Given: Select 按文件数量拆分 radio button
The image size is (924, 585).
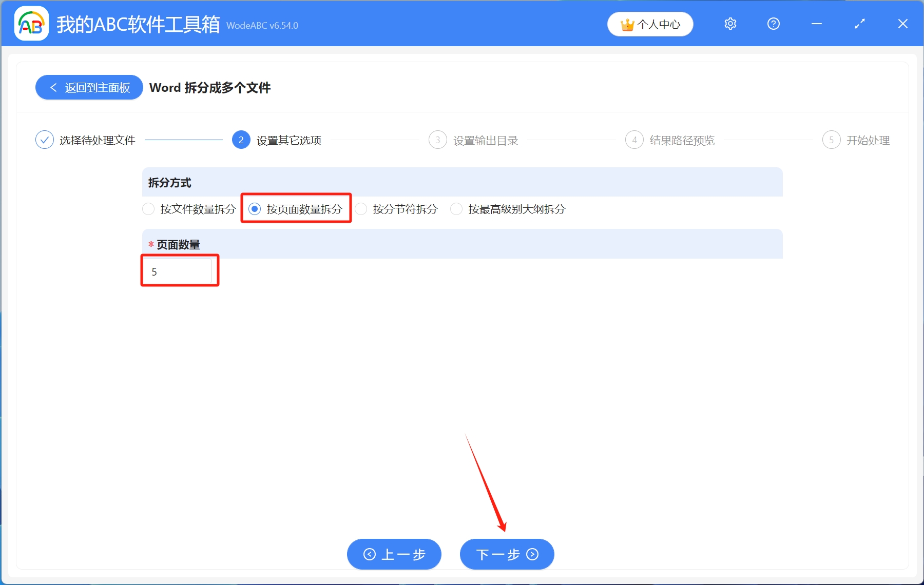Looking at the screenshot, I should (148, 209).
